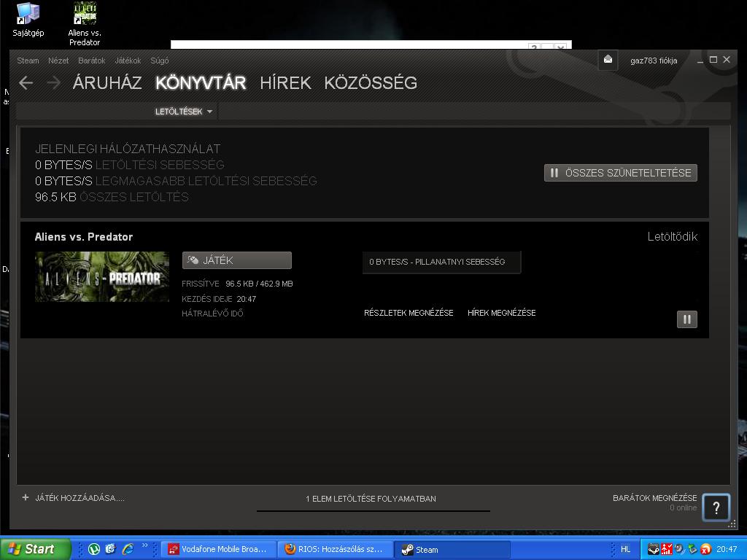Switch to the KÖNYVTÁR tab
The image size is (747, 560).
pos(201,83)
